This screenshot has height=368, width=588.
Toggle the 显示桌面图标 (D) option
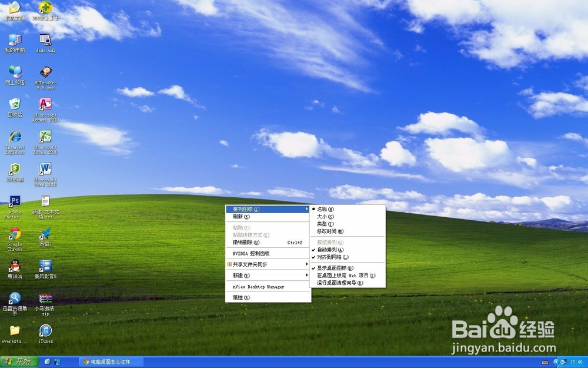[x=348, y=268]
